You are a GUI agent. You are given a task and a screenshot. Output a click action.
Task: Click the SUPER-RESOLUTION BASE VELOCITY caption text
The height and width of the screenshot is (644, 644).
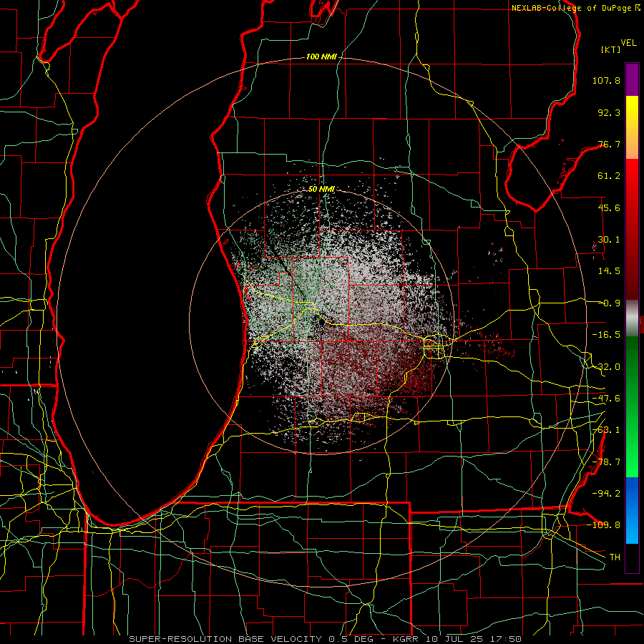pyautogui.click(x=225, y=639)
